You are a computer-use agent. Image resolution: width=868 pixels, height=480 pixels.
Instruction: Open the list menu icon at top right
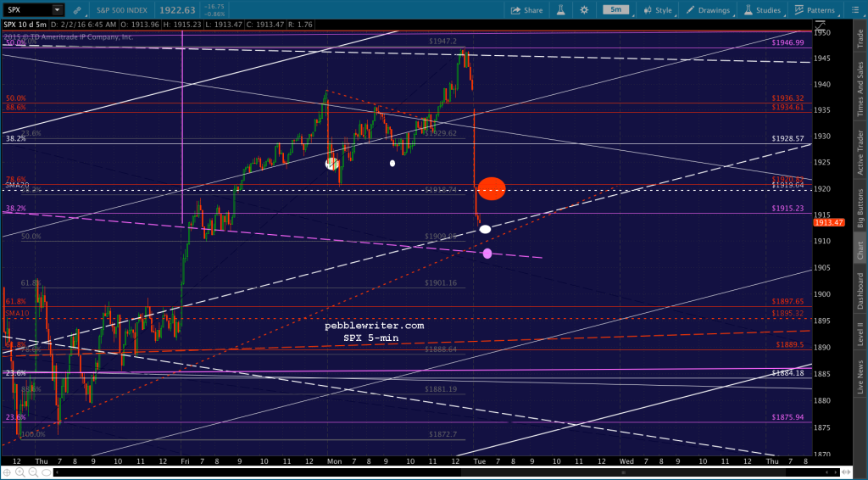click(x=854, y=10)
